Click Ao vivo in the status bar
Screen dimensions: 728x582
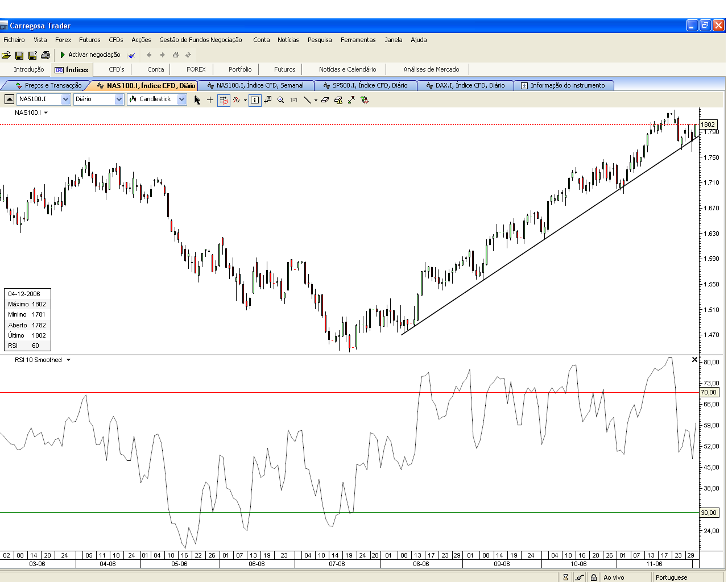[614, 577]
